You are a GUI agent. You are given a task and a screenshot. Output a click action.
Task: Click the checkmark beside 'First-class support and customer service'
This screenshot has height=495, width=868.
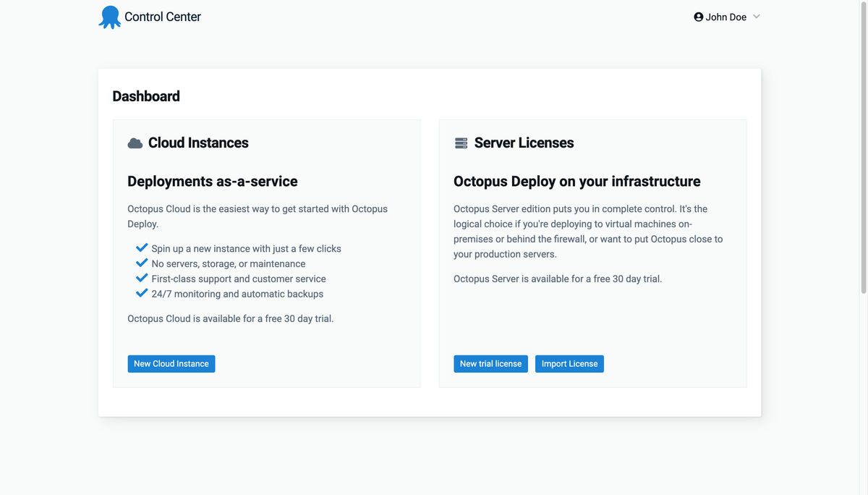coord(141,277)
